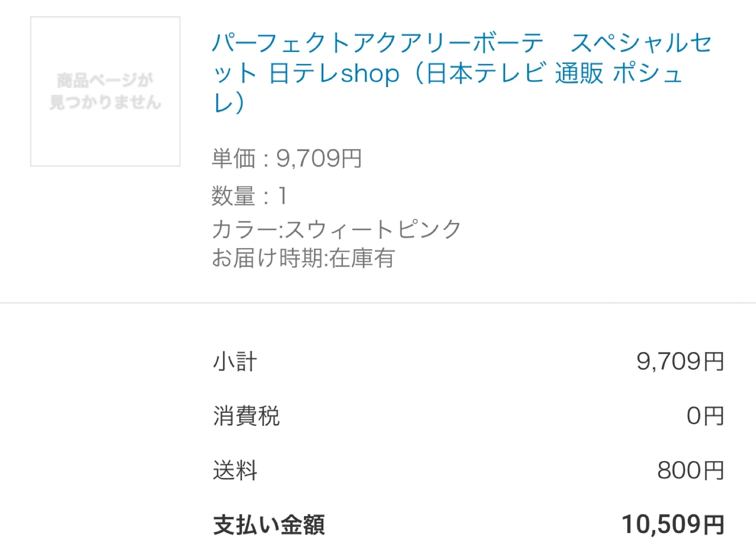Click the 日テレshop text in product title

[334, 73]
